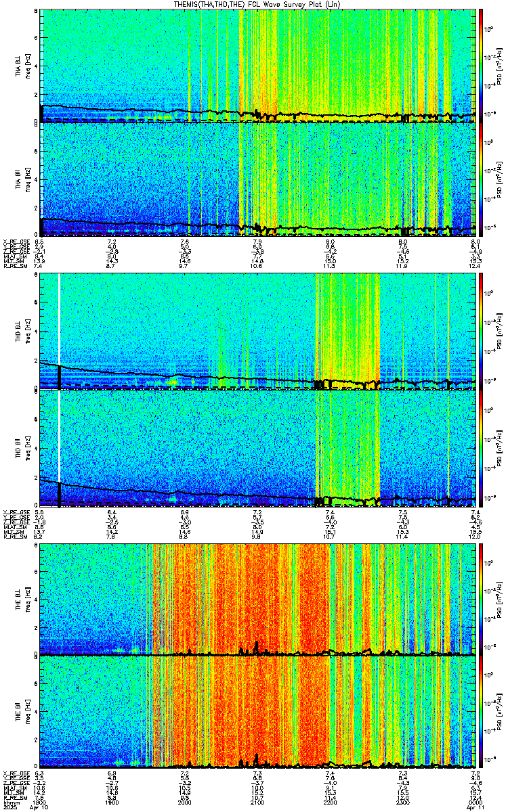The height and width of the screenshot is (812, 508).
Task: Click the 2200 time tick label
Action: click(330, 803)
